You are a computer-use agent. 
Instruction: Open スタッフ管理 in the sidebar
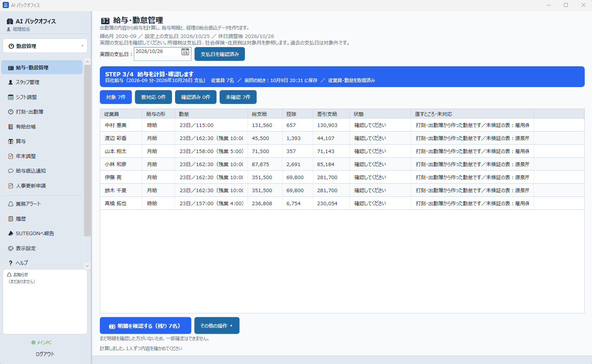click(x=42, y=82)
